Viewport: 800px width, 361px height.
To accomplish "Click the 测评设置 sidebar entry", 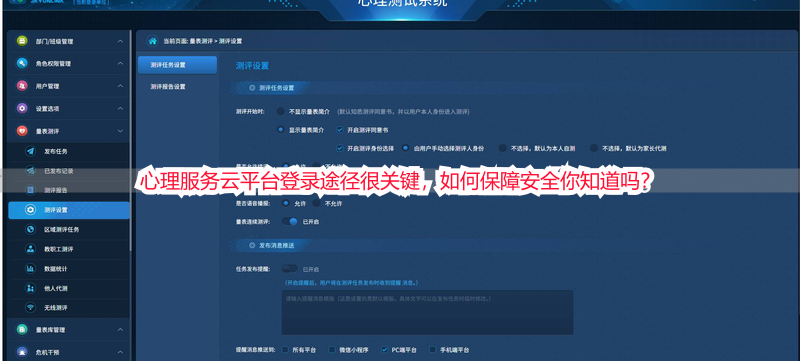I will (x=69, y=210).
